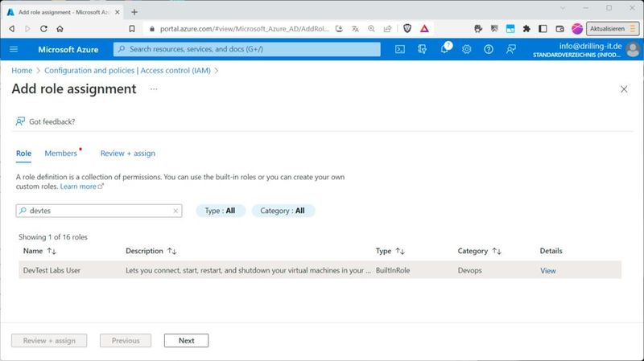View details of DevTest Labs User role
Screen dimensions: 644x361
[548, 271]
